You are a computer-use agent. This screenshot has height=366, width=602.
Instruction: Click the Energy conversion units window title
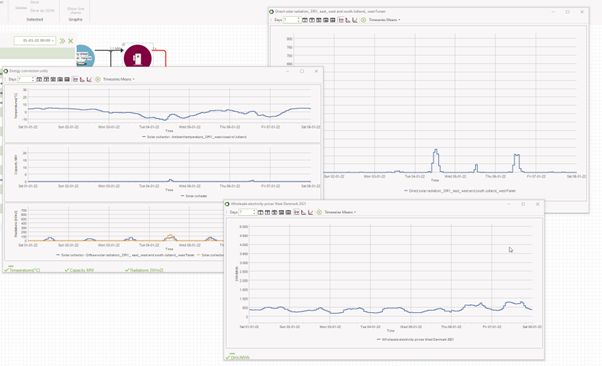coord(29,71)
